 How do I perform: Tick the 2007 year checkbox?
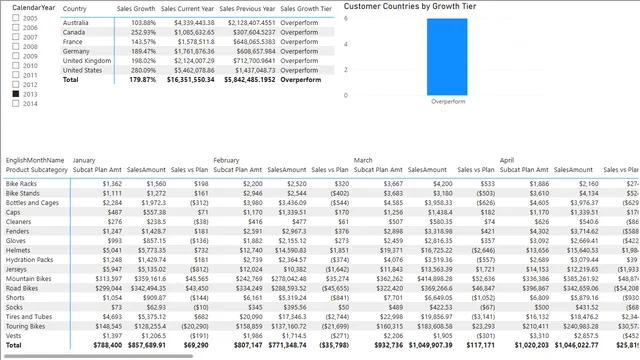pos(16,37)
